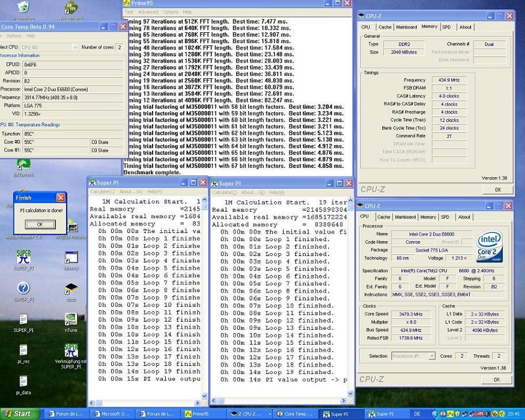Open the BitTorrent desktop shortcut
The width and height of the screenshot is (525, 420).
[x=24, y=164]
